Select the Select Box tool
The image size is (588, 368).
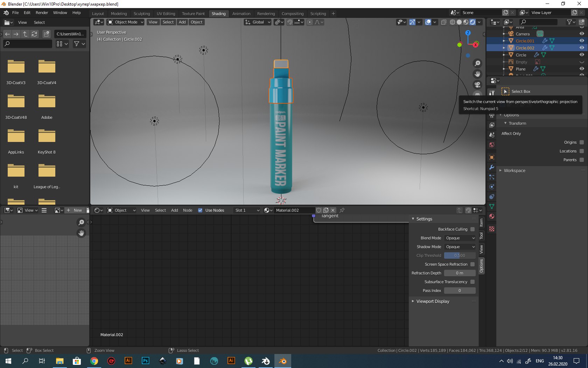pos(505,91)
